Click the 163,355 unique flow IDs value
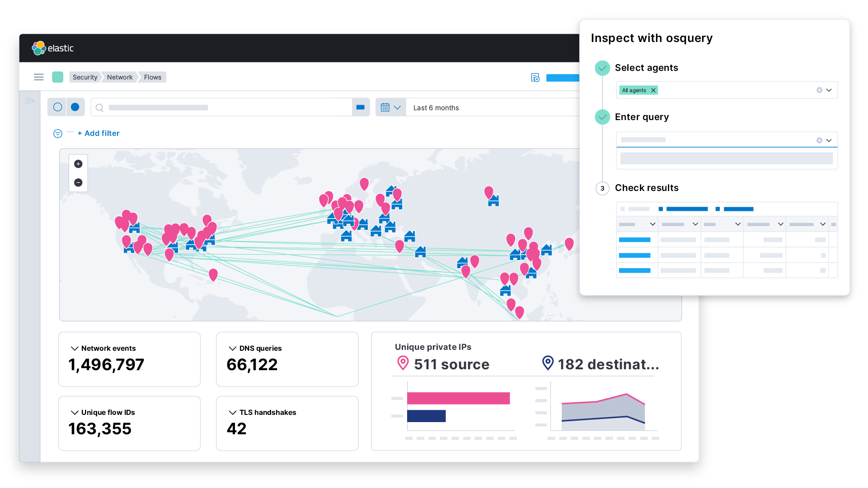The height and width of the screenshot is (488, 868). 100,429
